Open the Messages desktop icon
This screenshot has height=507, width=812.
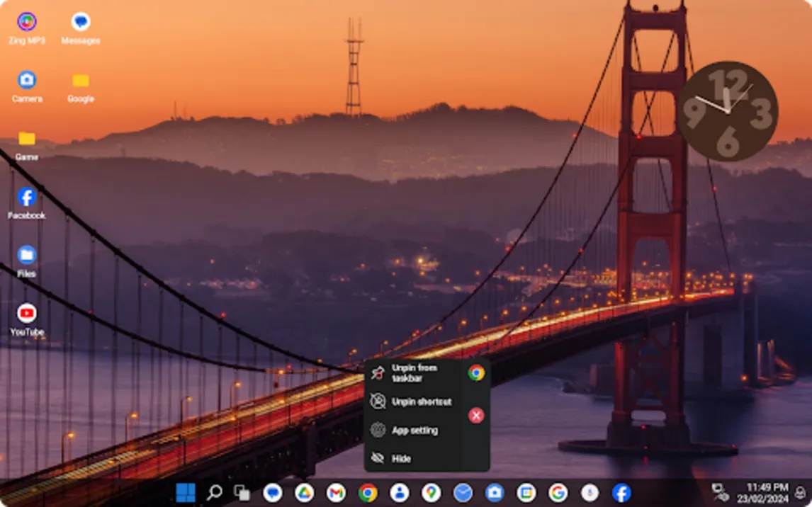[x=80, y=28]
